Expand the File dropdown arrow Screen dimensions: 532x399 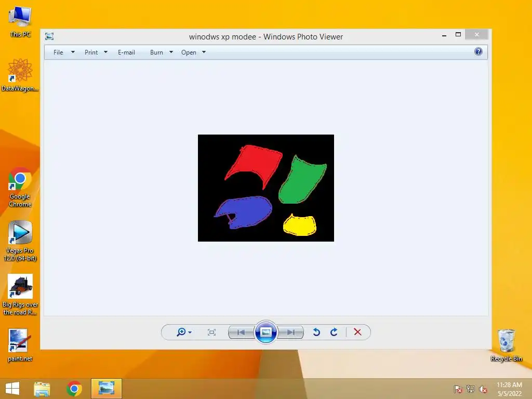pyautogui.click(x=73, y=52)
